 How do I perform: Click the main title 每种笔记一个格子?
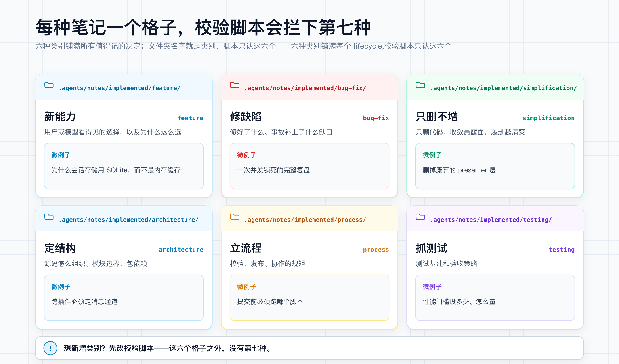(106, 27)
